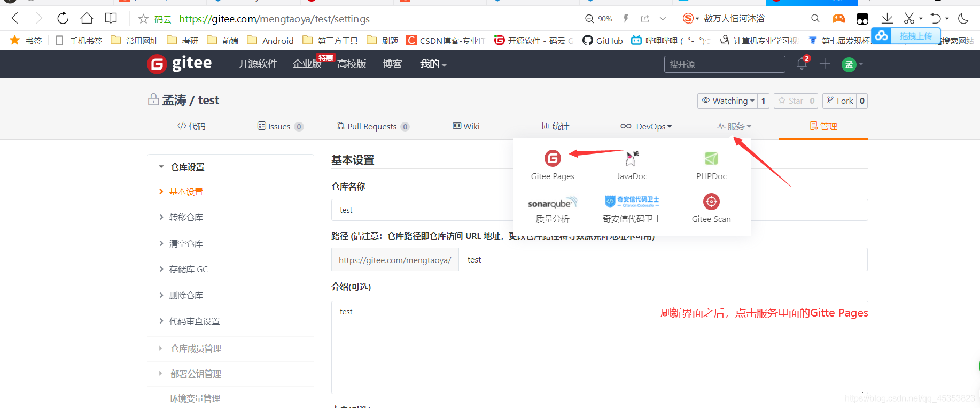Click the Gitee logo in header

pyautogui.click(x=180, y=64)
